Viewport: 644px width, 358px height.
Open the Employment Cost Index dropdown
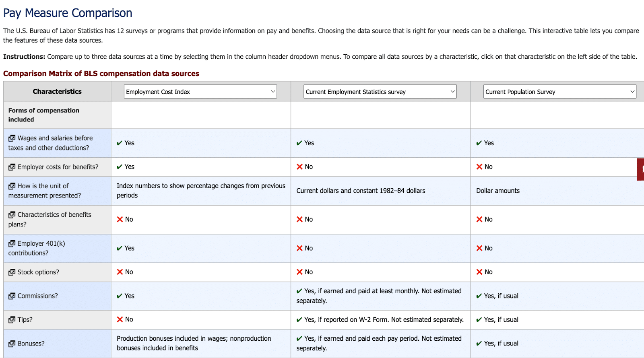pos(200,92)
